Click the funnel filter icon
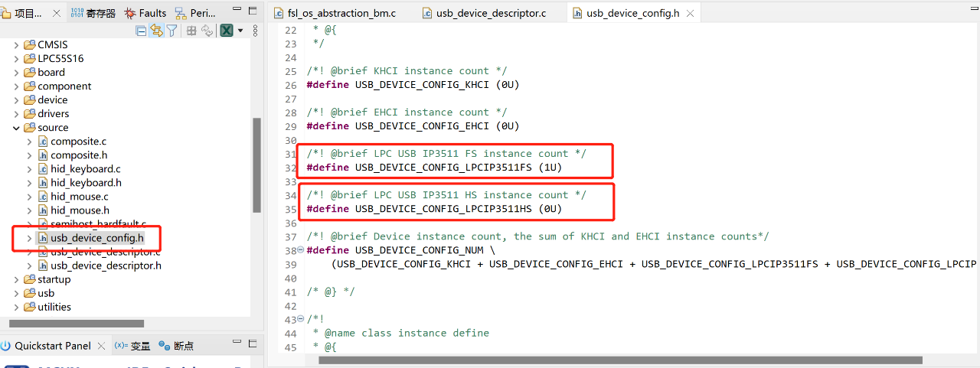The image size is (980, 368). tap(172, 31)
